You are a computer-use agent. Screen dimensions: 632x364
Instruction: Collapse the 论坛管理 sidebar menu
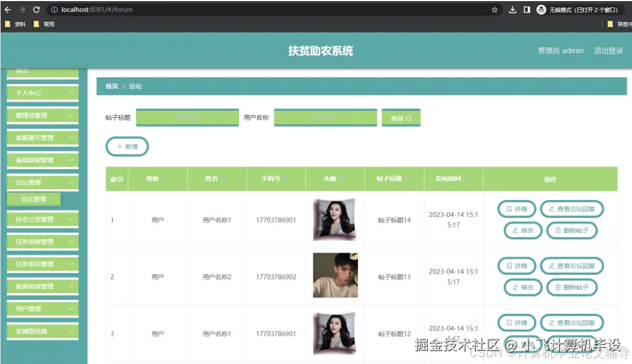[x=43, y=182]
